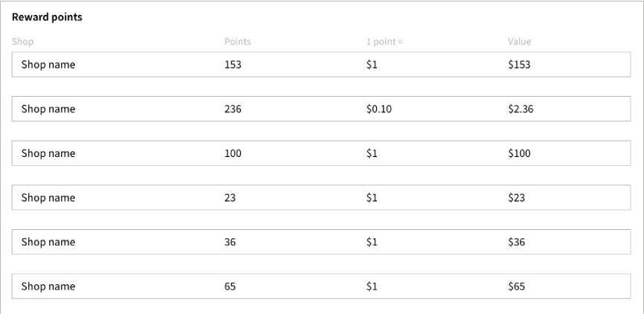Select the row with 65 points
This screenshot has height=314, width=644.
point(321,286)
